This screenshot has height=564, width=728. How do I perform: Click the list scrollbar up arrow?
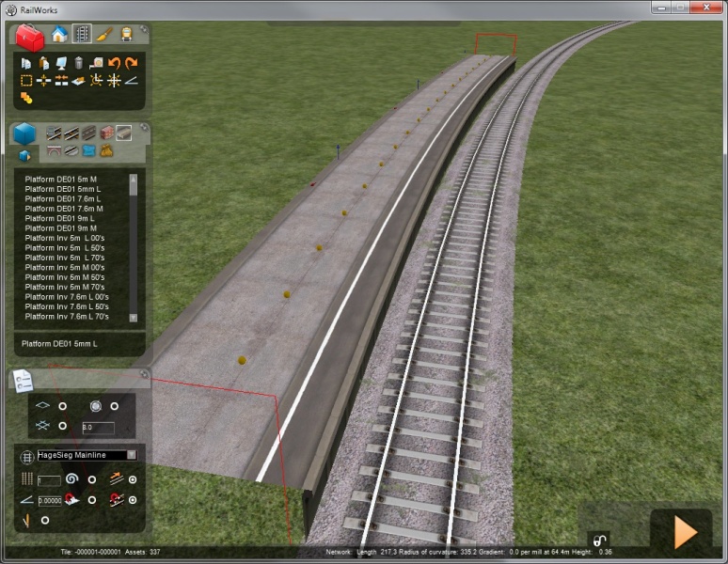pos(134,177)
